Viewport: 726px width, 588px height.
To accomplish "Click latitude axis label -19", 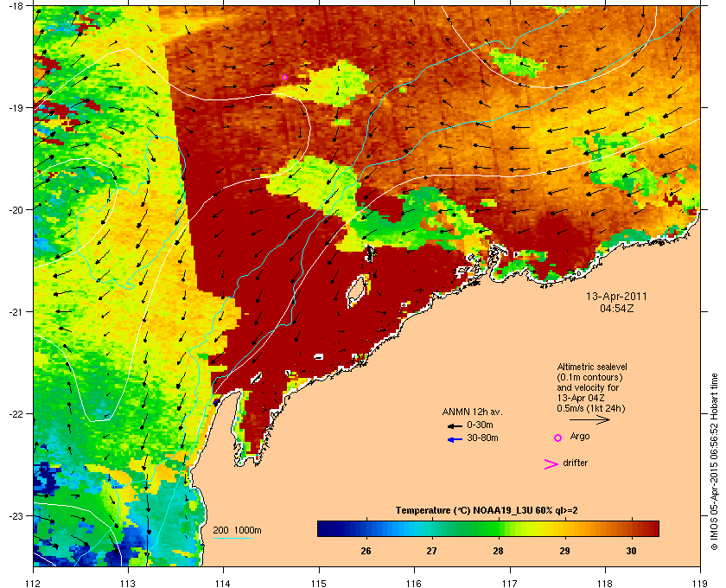I will [16, 107].
